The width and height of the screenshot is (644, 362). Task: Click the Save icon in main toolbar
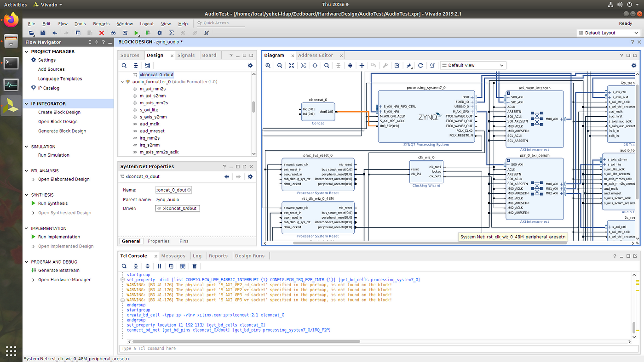click(43, 33)
